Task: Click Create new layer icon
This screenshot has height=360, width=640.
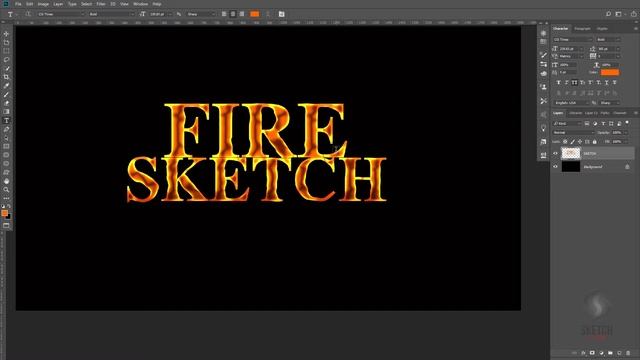Action: (x=619, y=353)
